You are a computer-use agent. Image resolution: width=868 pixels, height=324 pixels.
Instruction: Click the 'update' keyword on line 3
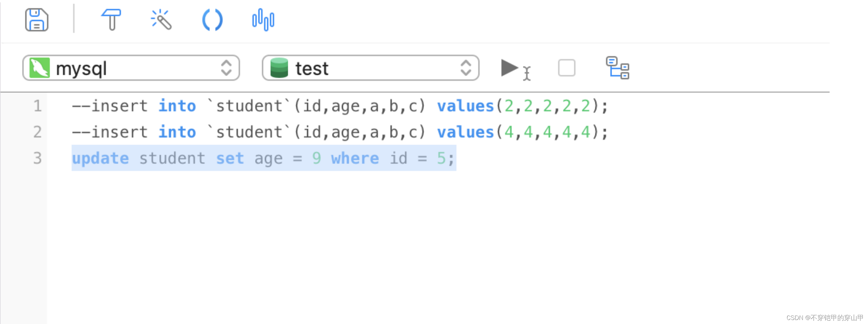click(100, 158)
